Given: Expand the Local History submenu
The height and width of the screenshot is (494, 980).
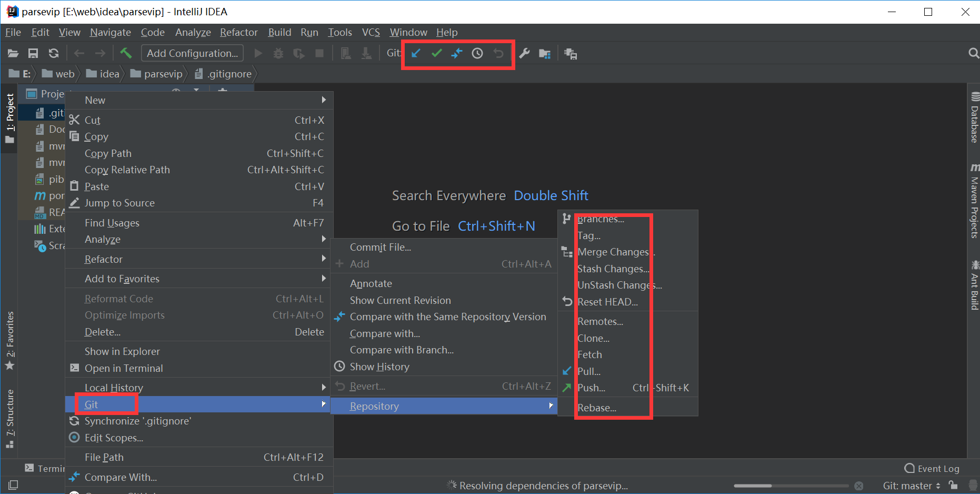Looking at the screenshot, I should click(199, 388).
